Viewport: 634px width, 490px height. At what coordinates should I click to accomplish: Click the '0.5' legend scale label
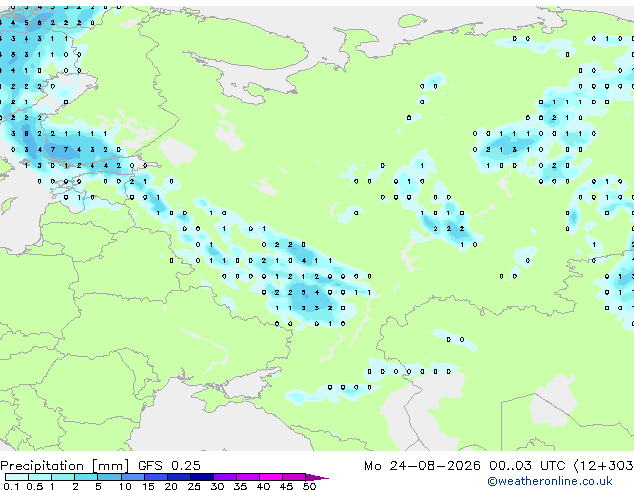tap(35, 486)
